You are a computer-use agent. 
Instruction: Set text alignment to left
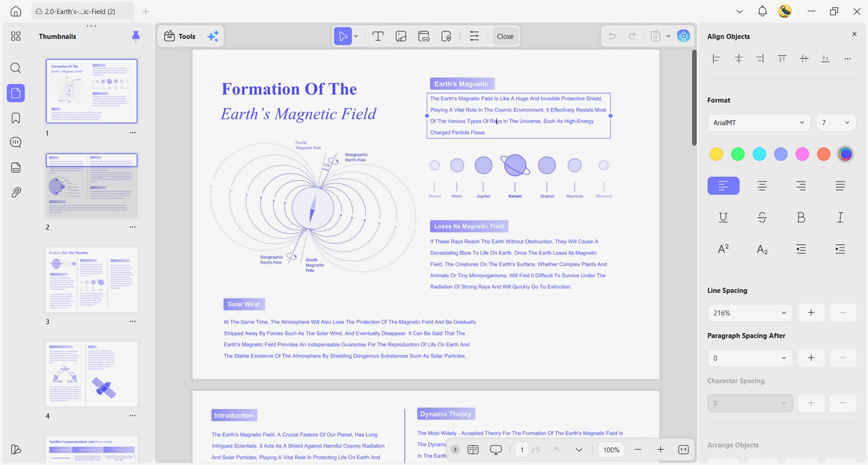tap(723, 185)
